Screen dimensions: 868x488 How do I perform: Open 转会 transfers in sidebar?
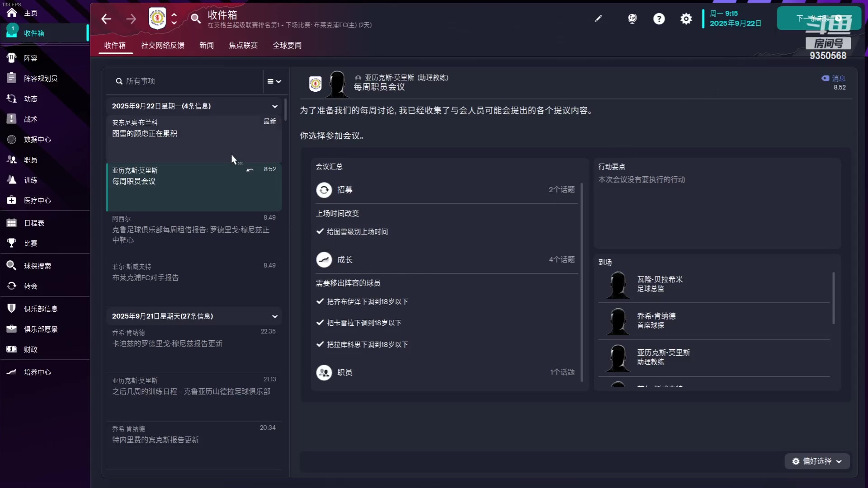(x=31, y=286)
